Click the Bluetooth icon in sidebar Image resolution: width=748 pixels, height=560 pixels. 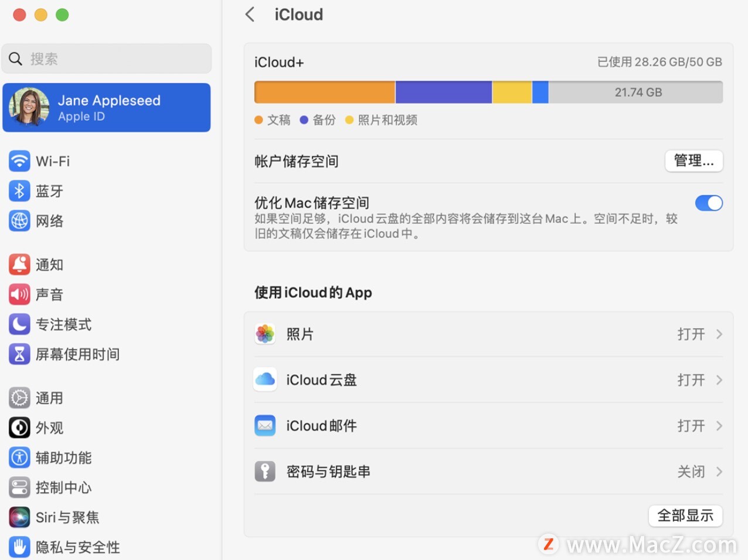point(19,190)
